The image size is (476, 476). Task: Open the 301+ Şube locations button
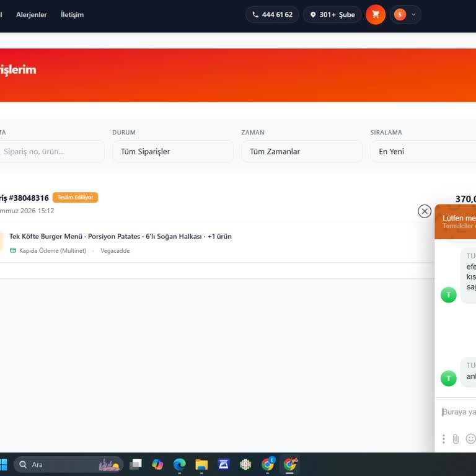coord(332,14)
